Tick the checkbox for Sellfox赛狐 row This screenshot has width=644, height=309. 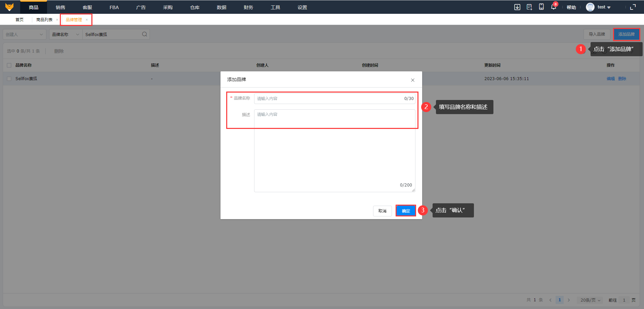tap(9, 79)
